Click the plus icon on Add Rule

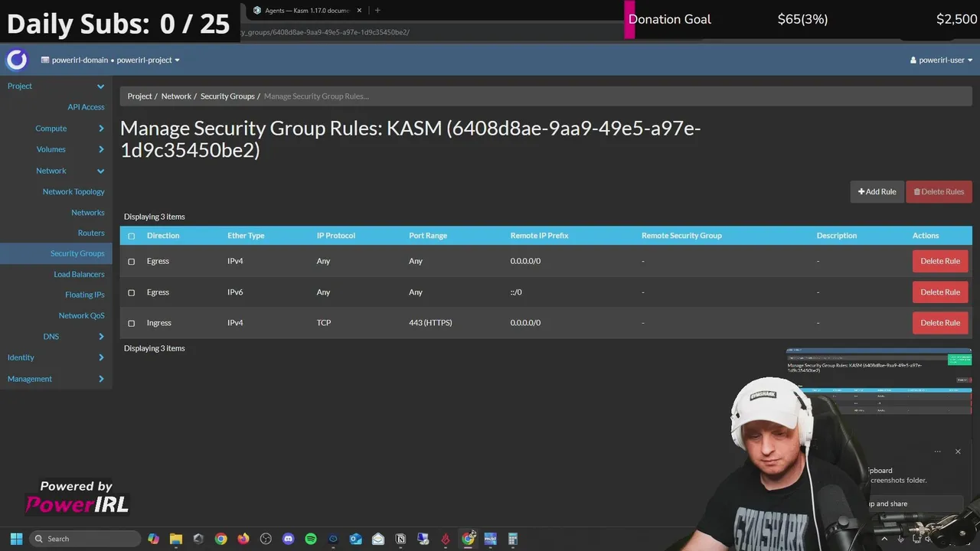861,191
